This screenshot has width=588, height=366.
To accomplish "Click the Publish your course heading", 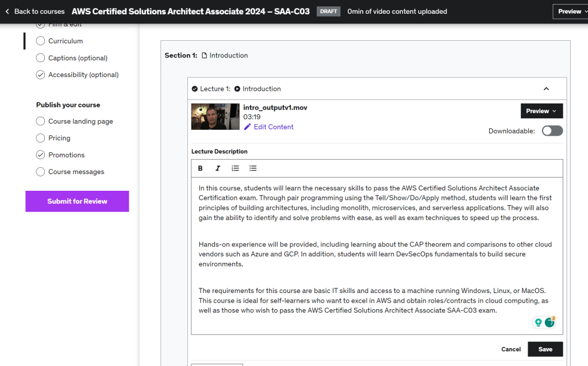I will tap(68, 105).
